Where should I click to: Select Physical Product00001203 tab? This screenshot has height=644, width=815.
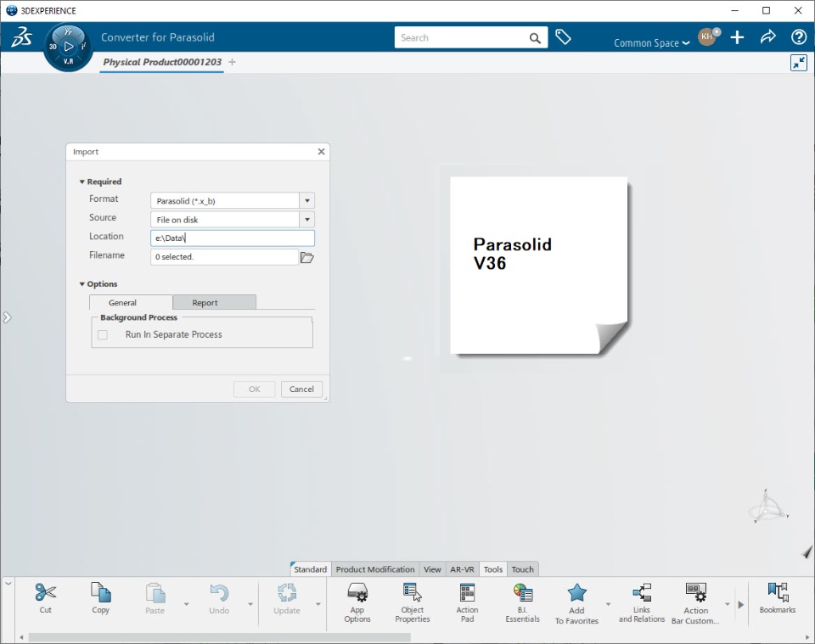162,62
